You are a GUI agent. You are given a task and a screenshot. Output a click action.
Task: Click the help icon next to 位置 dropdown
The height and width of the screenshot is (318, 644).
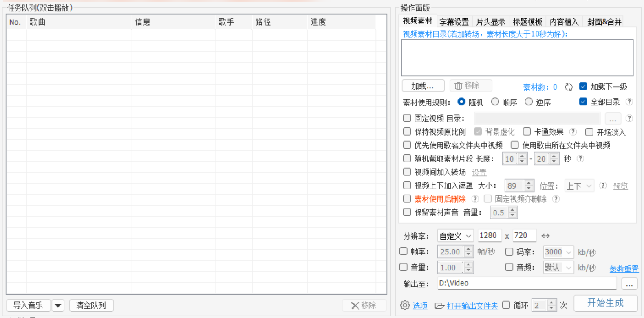[603, 186]
